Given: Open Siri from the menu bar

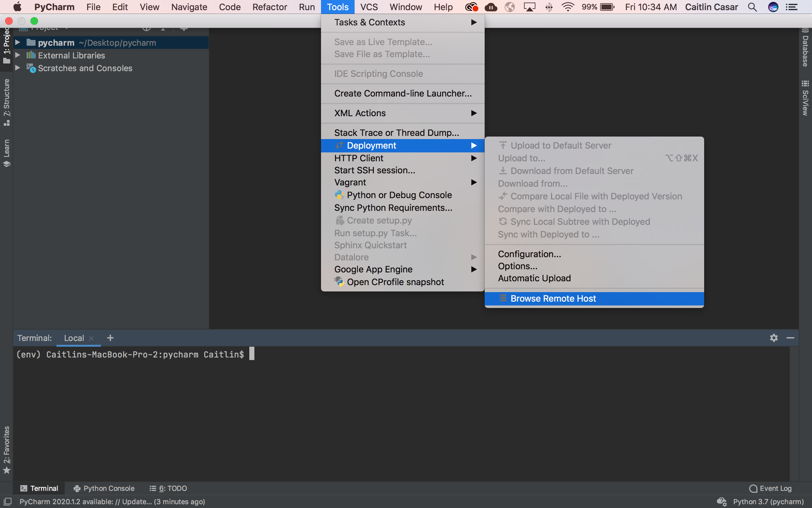Looking at the screenshot, I should point(773,7).
